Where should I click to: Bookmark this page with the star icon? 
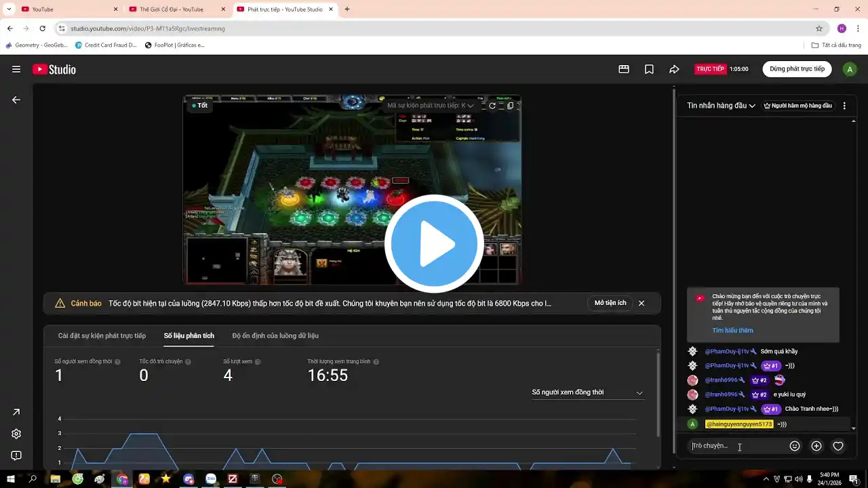(x=819, y=28)
